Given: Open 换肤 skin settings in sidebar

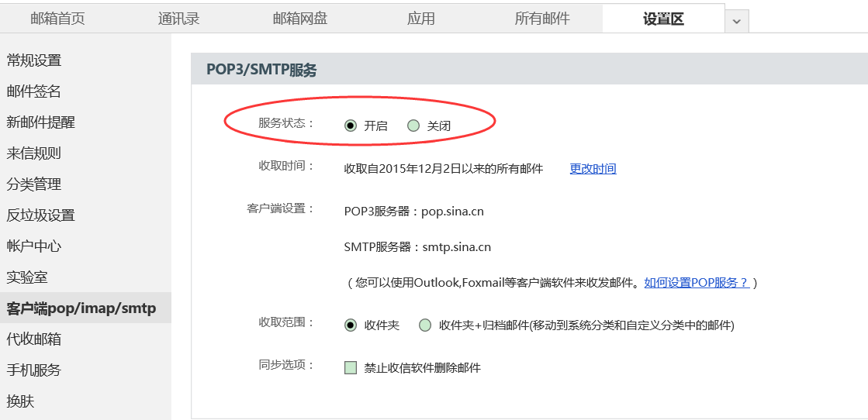Looking at the screenshot, I should [20, 401].
